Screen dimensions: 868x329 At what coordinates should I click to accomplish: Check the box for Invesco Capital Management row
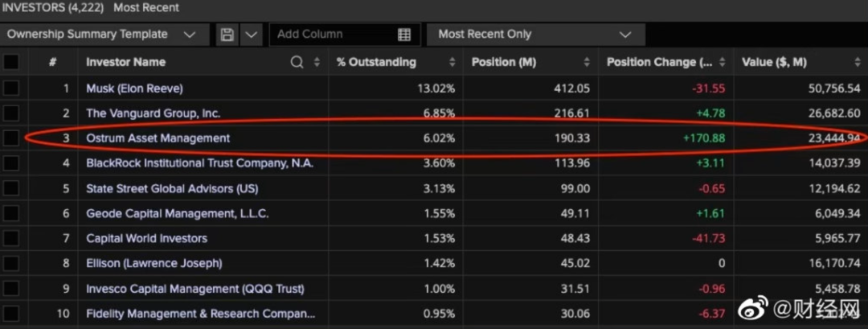(x=11, y=289)
